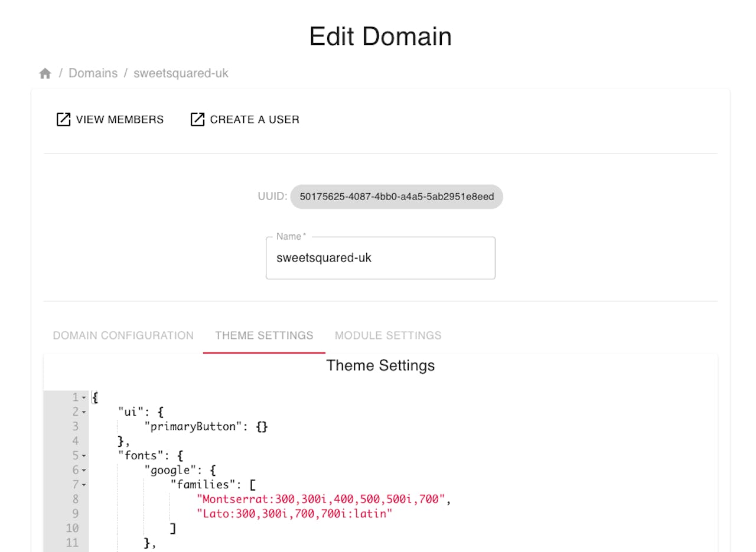
Task: Collapse the fold arrow on line 1
Action: (84, 398)
